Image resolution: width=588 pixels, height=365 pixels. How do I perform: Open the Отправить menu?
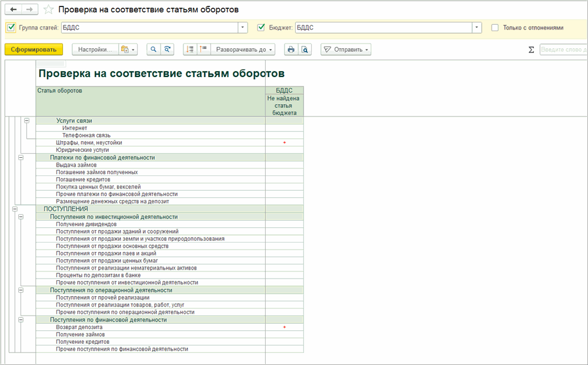pos(346,50)
